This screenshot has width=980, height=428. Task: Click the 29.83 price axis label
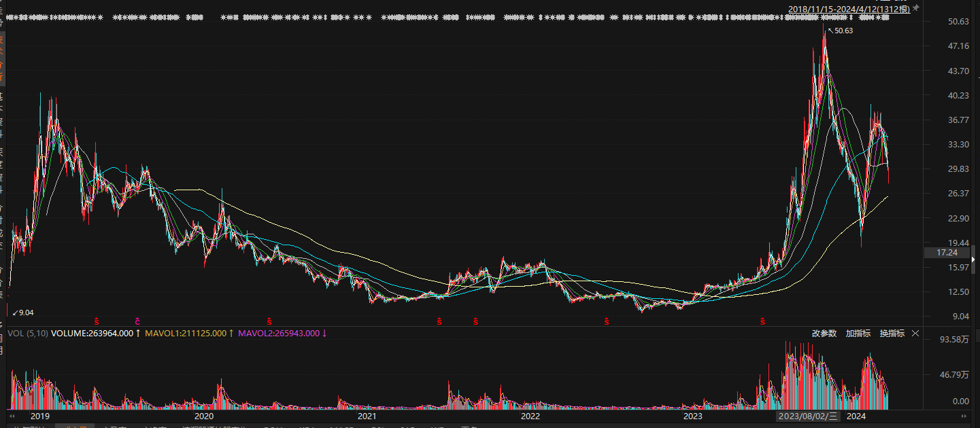tap(958, 169)
